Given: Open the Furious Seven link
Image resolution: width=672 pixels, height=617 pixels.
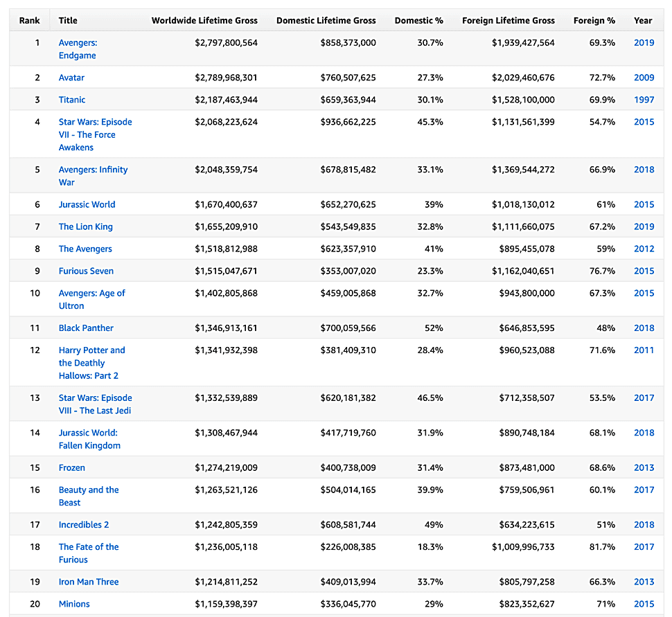Looking at the screenshot, I should coord(86,271).
